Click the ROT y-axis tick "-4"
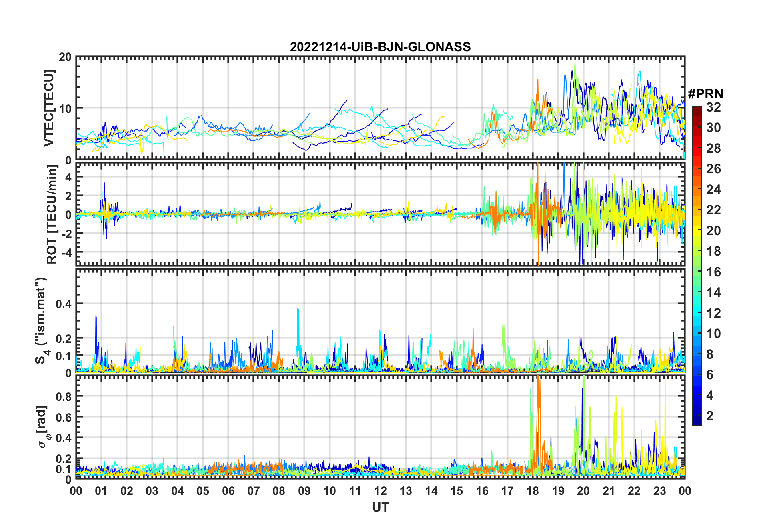Image resolution: width=761 pixels, height=532 pixels. tap(66, 252)
